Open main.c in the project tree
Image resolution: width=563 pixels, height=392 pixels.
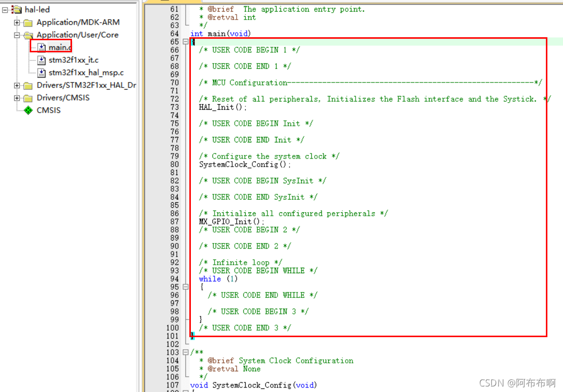(x=60, y=47)
